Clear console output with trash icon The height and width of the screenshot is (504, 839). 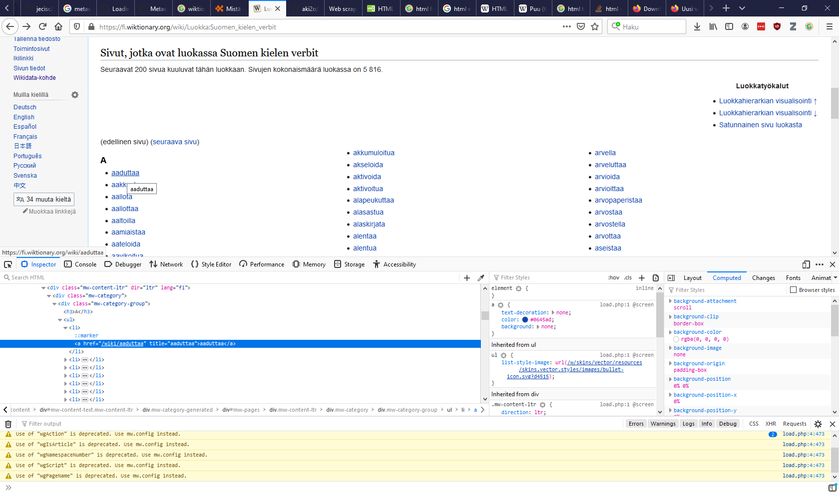pyautogui.click(x=8, y=424)
